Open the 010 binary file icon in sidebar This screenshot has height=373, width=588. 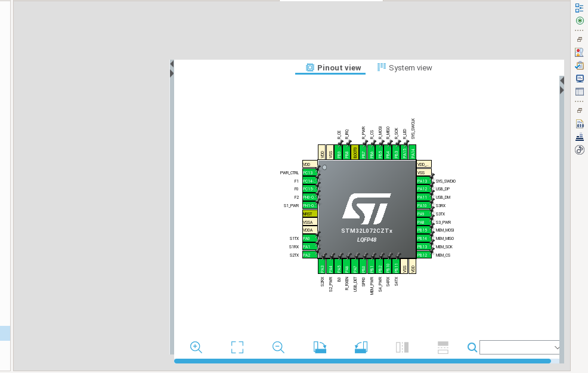579,124
